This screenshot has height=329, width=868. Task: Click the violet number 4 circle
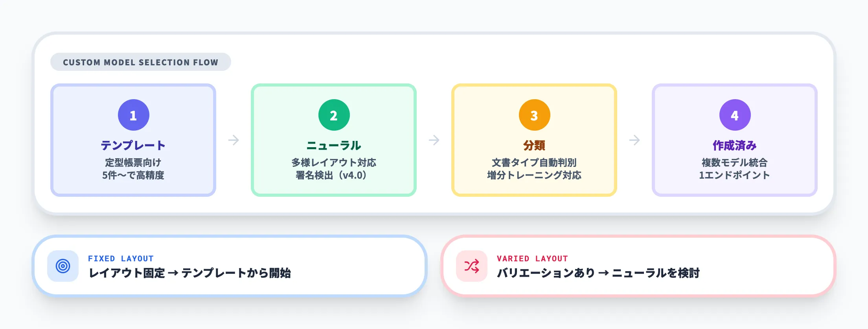(735, 115)
